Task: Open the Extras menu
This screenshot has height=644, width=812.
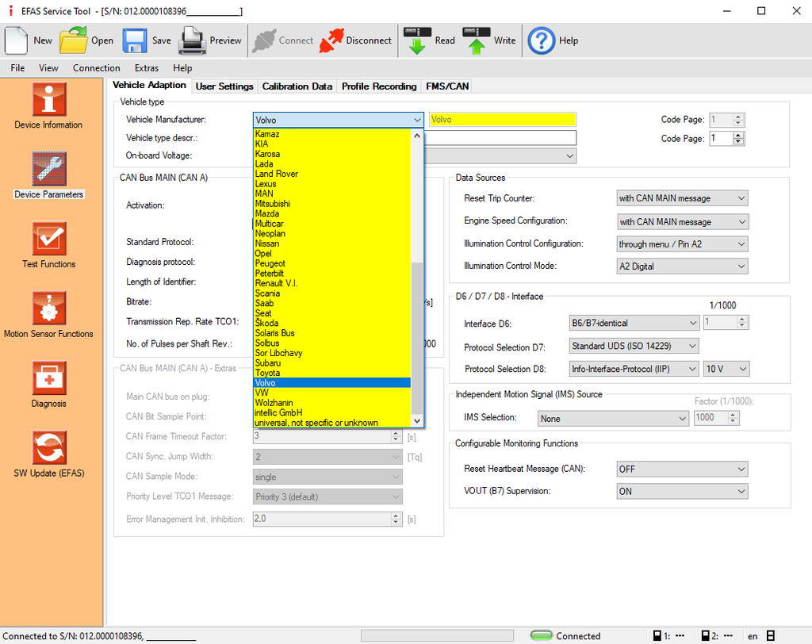Action: tap(147, 68)
